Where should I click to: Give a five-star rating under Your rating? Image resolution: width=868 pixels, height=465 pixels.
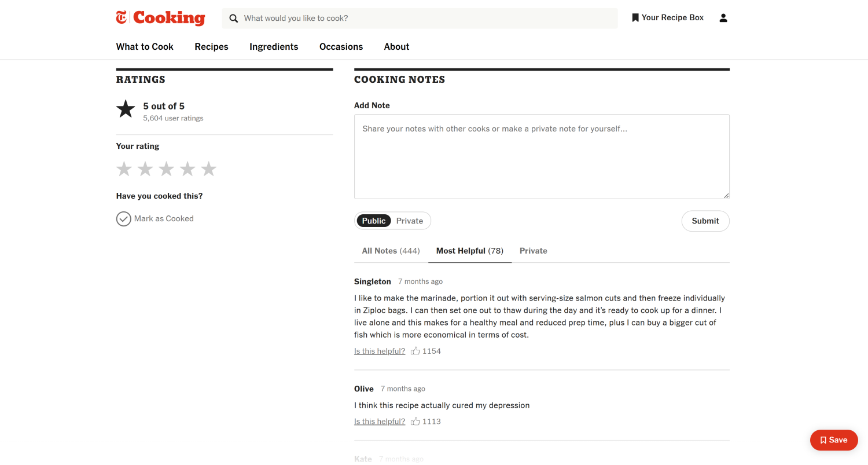pos(208,169)
